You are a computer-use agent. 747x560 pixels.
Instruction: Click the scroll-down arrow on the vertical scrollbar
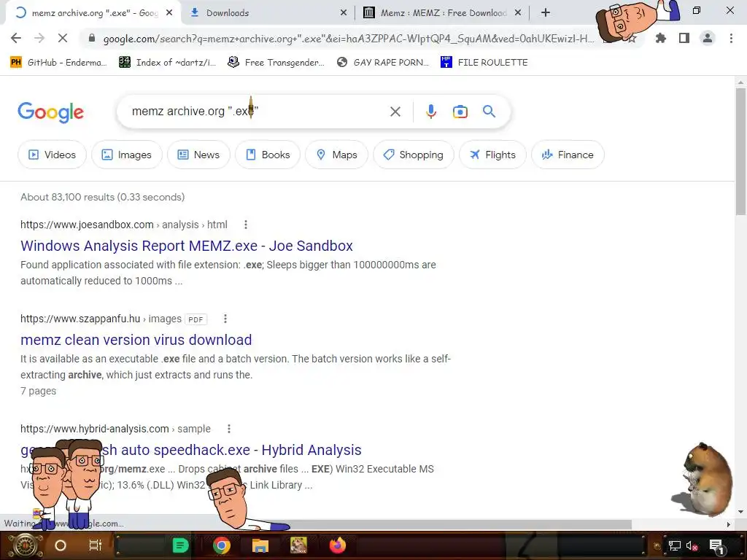pyautogui.click(x=741, y=512)
